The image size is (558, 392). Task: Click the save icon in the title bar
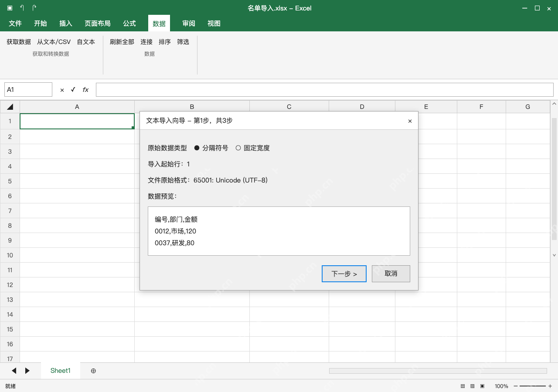coord(10,8)
